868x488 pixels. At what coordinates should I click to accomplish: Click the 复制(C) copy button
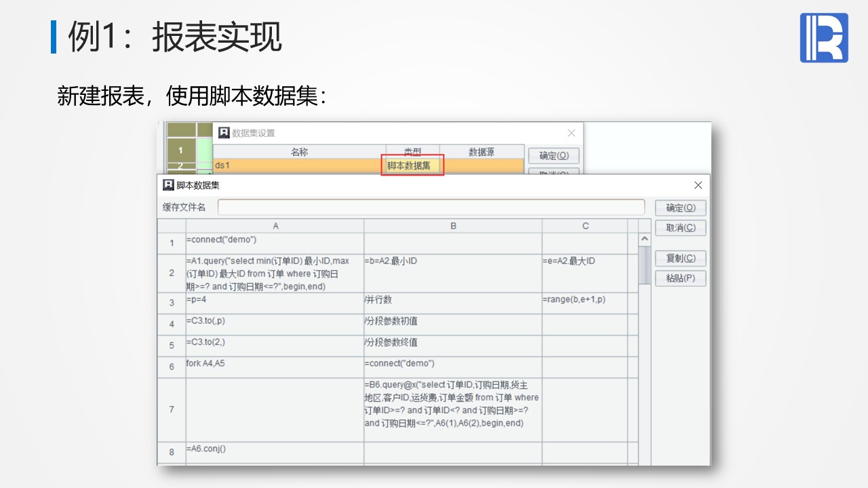680,258
